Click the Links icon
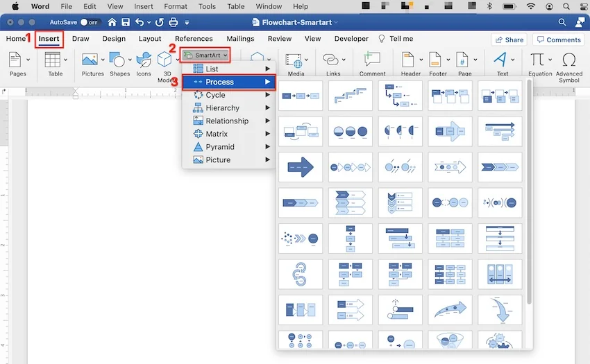590x364 pixels. click(330, 60)
